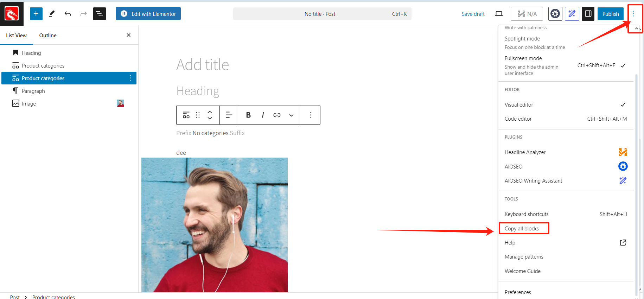This screenshot has height=299, width=644.
Task: Click the block drag handle icon
Action: pos(198,115)
